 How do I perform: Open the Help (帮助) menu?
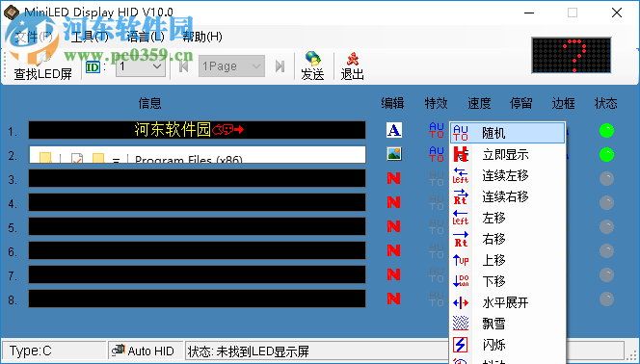click(x=202, y=38)
